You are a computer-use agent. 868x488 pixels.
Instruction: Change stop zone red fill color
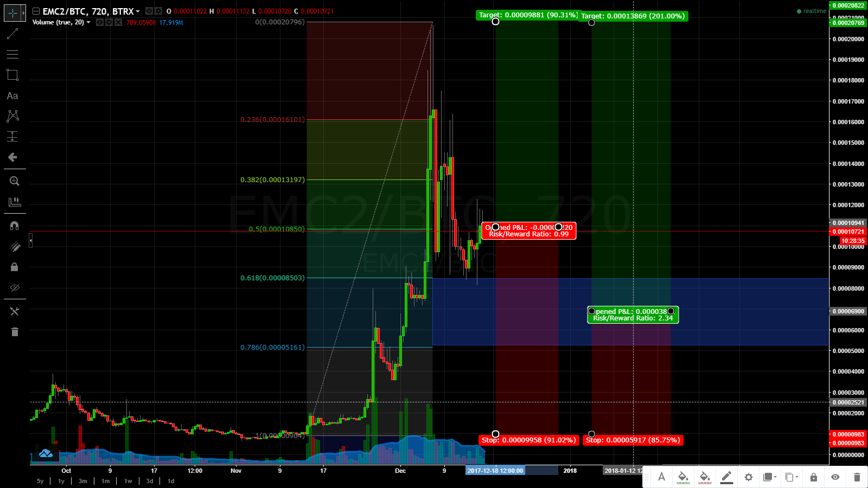click(x=705, y=477)
